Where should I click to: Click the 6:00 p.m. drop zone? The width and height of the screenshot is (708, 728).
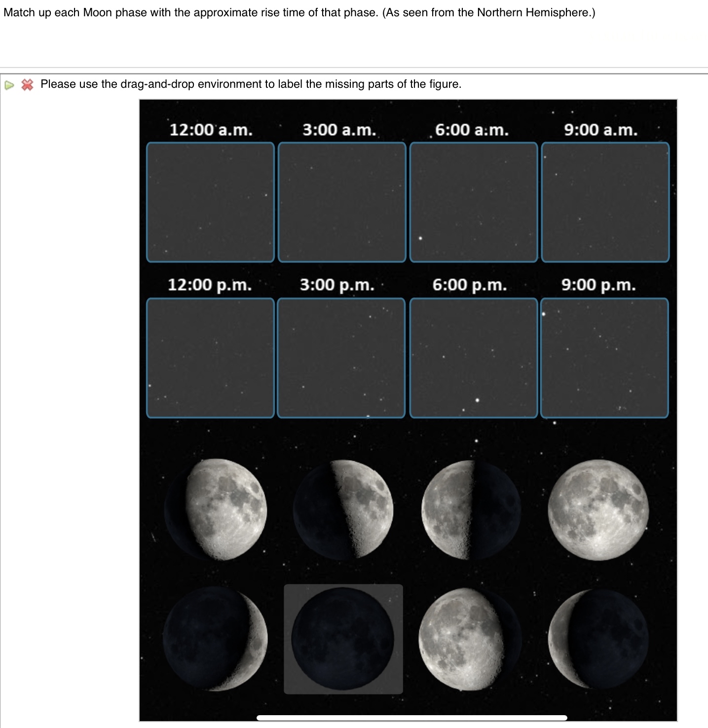474,357
